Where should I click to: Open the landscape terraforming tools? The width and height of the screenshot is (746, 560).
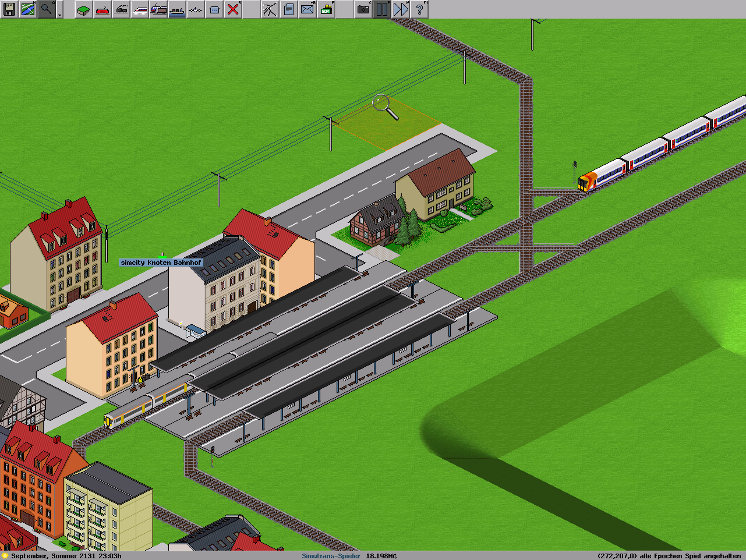pyautogui.click(x=84, y=9)
